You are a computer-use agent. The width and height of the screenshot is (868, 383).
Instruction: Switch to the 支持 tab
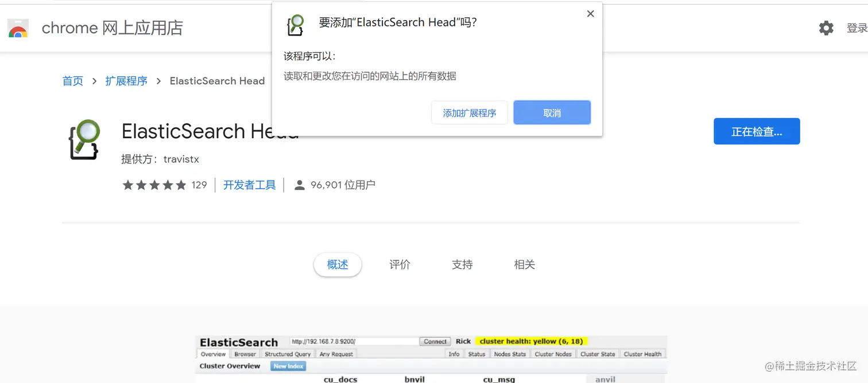[x=462, y=264]
